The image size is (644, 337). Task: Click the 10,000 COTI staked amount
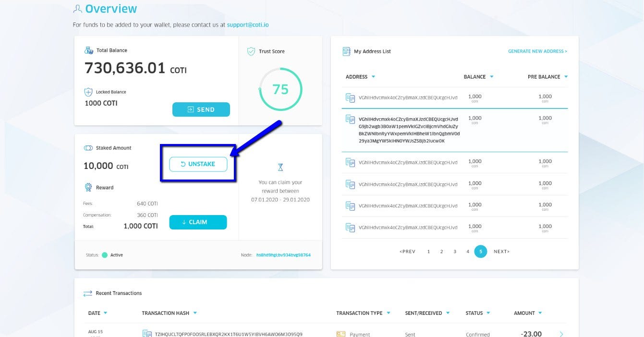pyautogui.click(x=106, y=166)
